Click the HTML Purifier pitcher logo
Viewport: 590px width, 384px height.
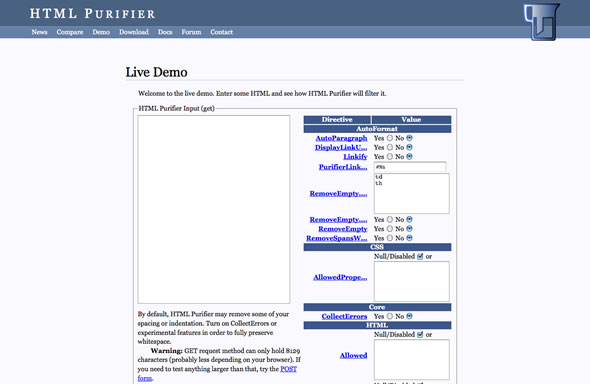[541, 21]
